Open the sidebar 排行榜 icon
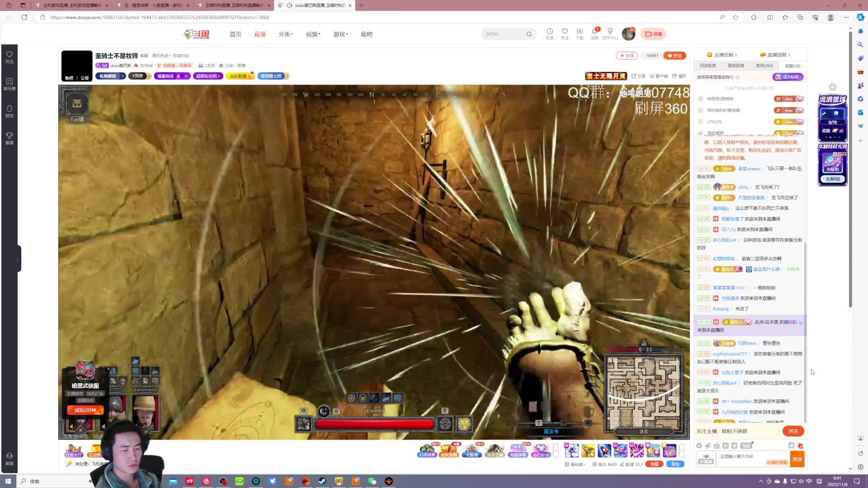The height and width of the screenshot is (488, 868). [x=9, y=84]
